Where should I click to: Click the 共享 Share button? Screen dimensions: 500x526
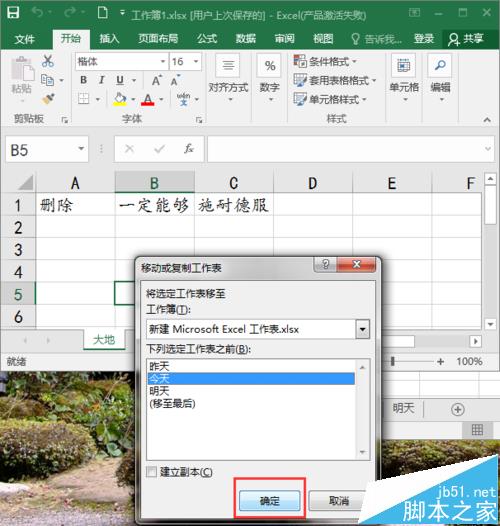coord(466,39)
